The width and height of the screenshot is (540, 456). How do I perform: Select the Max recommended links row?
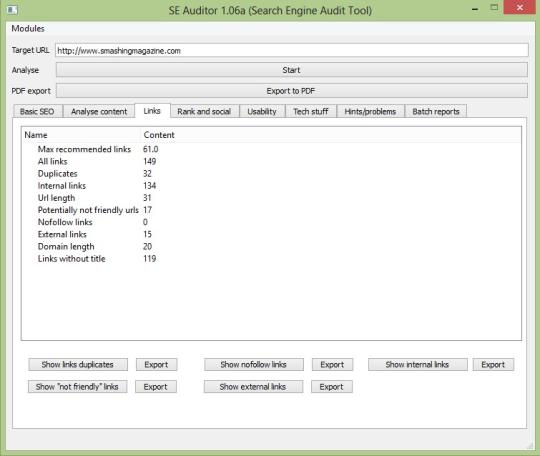pos(271,149)
